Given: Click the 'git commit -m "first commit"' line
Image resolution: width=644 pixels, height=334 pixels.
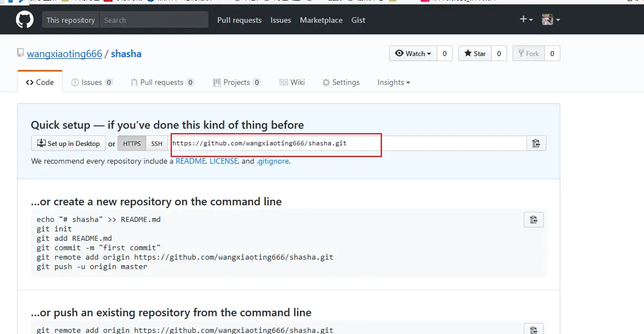Looking at the screenshot, I should coord(99,247).
